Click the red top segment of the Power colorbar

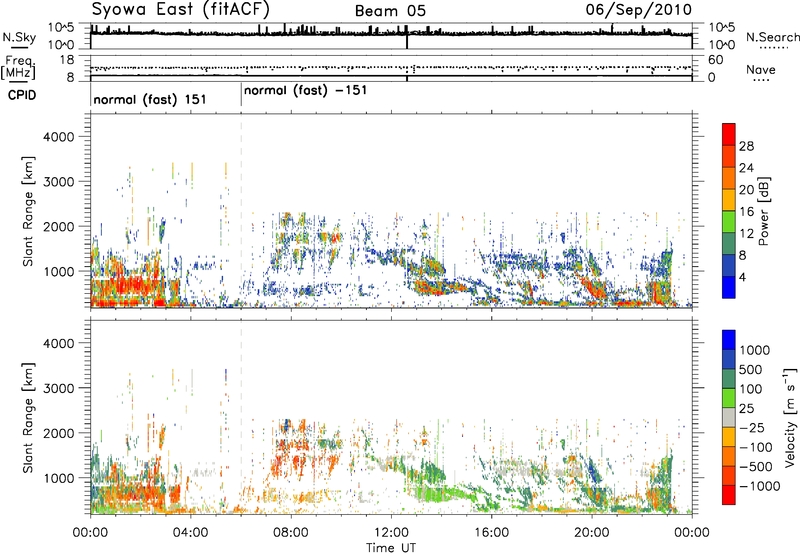pyautogui.click(x=729, y=134)
